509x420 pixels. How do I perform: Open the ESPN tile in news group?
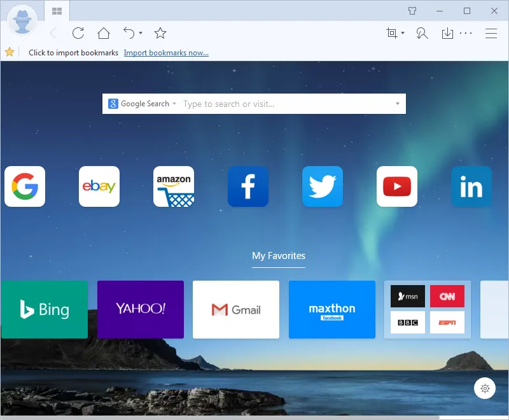point(447,322)
